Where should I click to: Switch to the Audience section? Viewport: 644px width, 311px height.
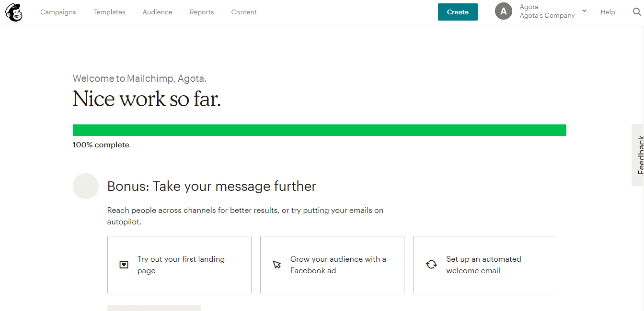tap(157, 12)
